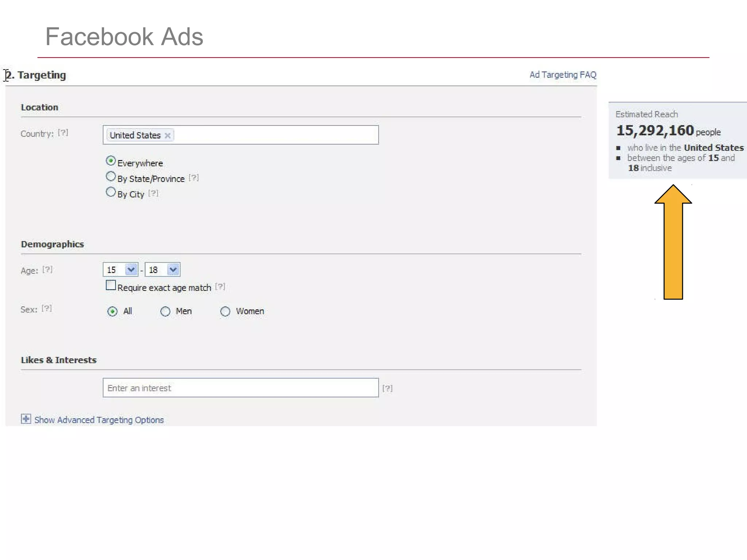Select By City radio button
The height and width of the screenshot is (560, 747).
[x=111, y=192]
